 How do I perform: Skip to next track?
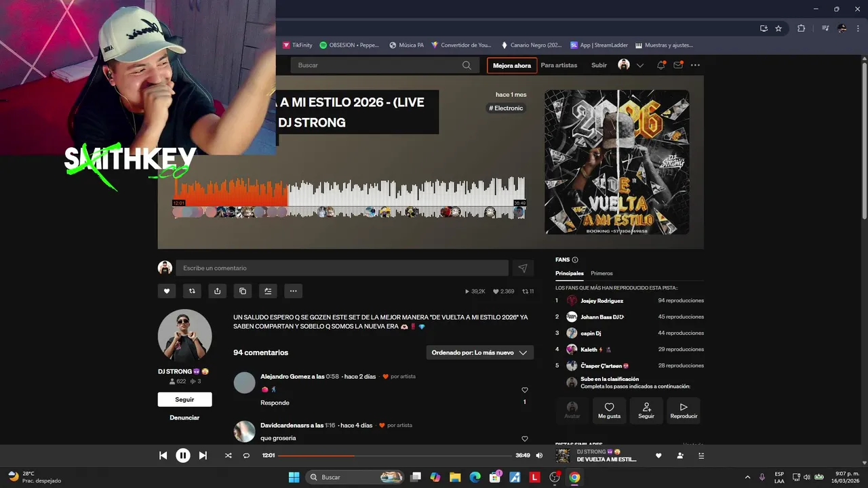[x=203, y=455]
